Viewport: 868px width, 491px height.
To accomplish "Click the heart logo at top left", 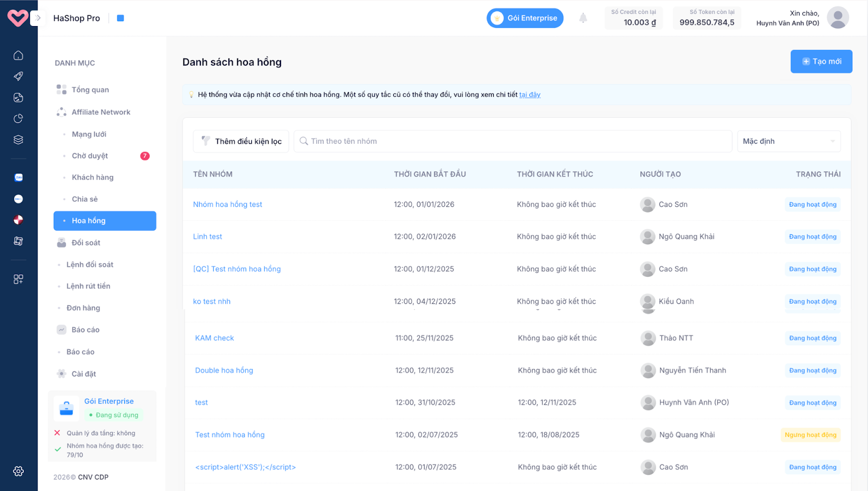I will tap(17, 18).
